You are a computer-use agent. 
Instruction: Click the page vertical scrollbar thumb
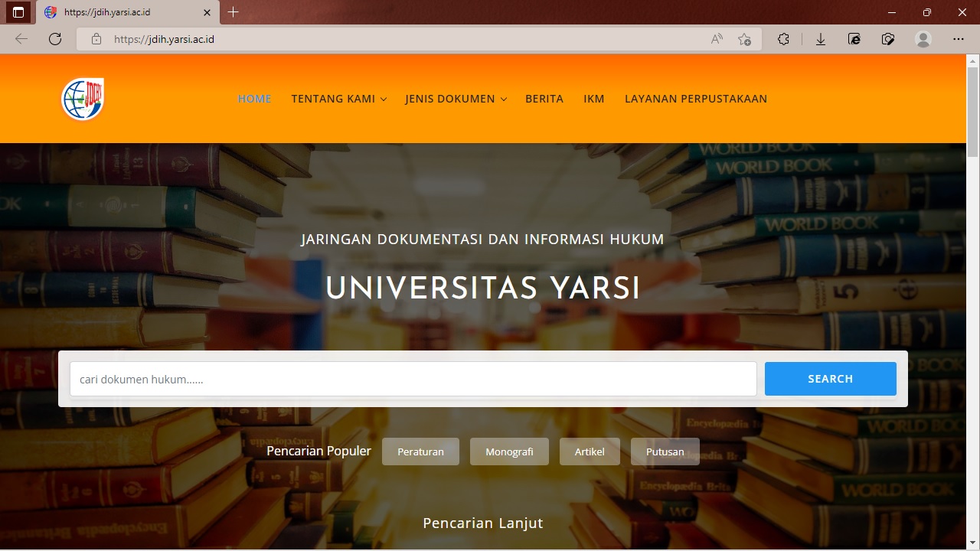[x=973, y=112]
